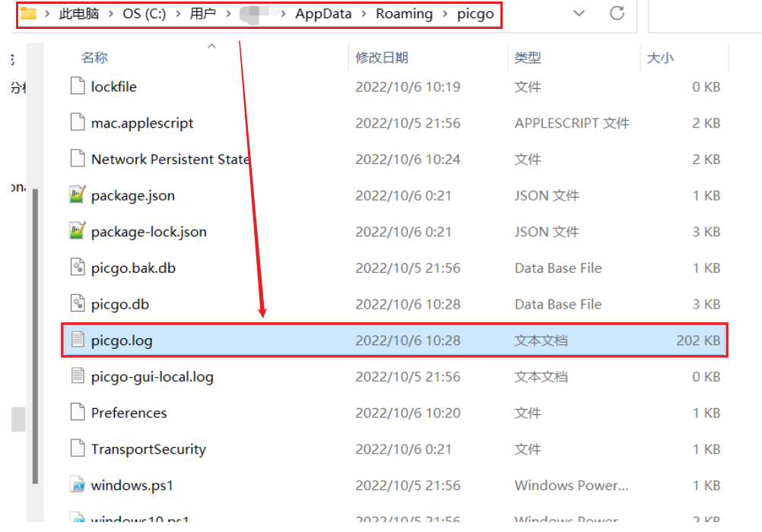Click JSON 文件 type of package.json
This screenshot has height=532, width=762.
pos(547,195)
